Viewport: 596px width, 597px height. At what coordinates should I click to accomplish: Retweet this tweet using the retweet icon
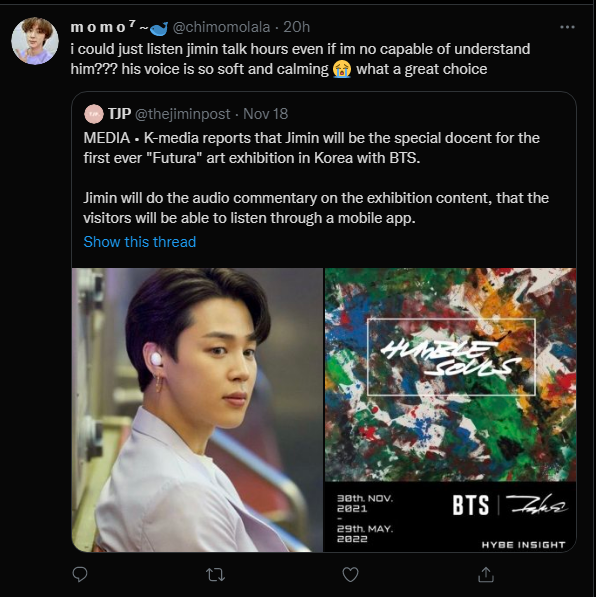(x=215, y=575)
